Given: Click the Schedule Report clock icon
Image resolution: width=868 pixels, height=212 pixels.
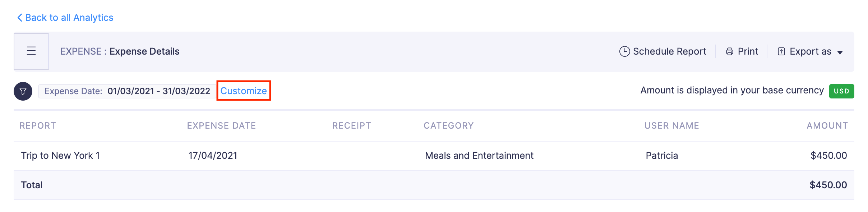Looking at the screenshot, I should (x=624, y=51).
